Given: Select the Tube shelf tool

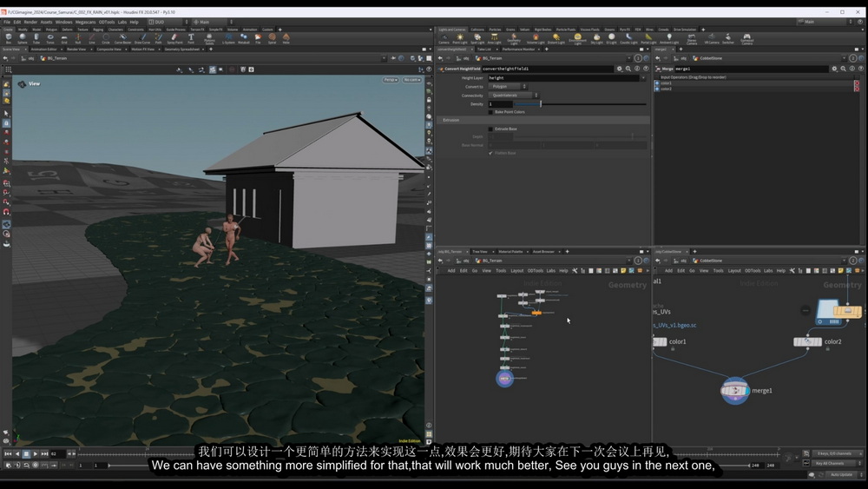Looking at the screenshot, I should (36, 38).
